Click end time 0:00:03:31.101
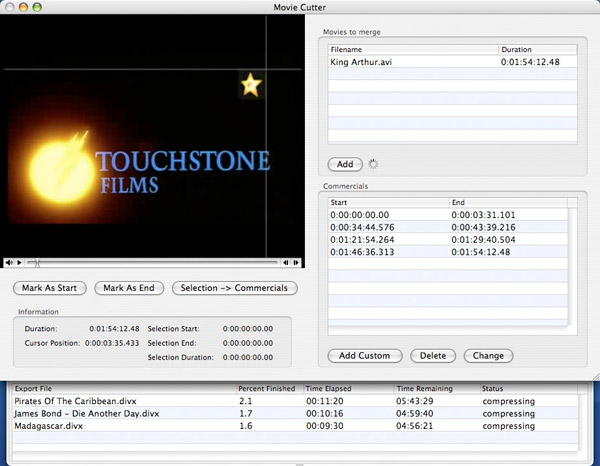The height and width of the screenshot is (466, 600). tap(483, 215)
